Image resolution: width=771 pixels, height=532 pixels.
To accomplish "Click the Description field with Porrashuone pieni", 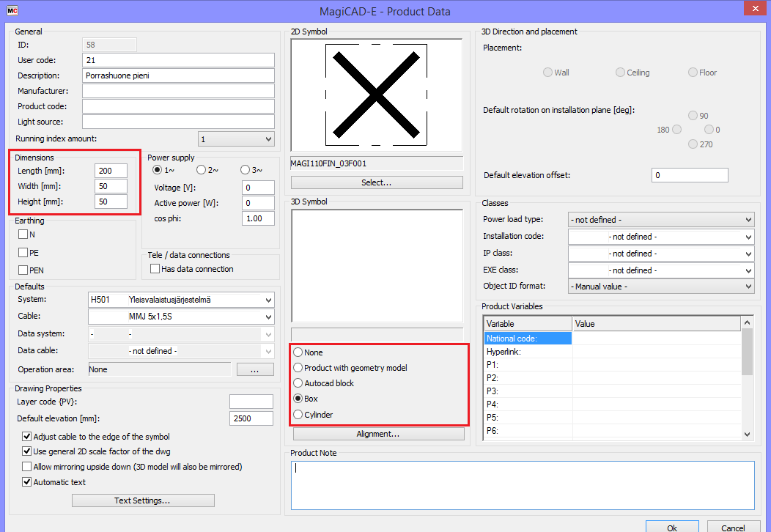I will (x=178, y=75).
